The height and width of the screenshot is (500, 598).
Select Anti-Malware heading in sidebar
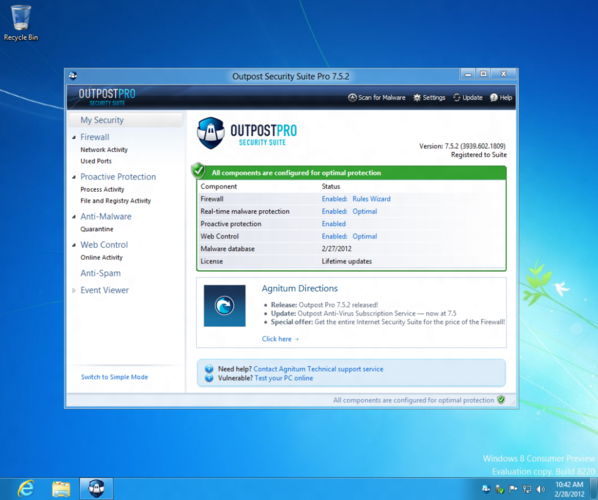(x=106, y=216)
